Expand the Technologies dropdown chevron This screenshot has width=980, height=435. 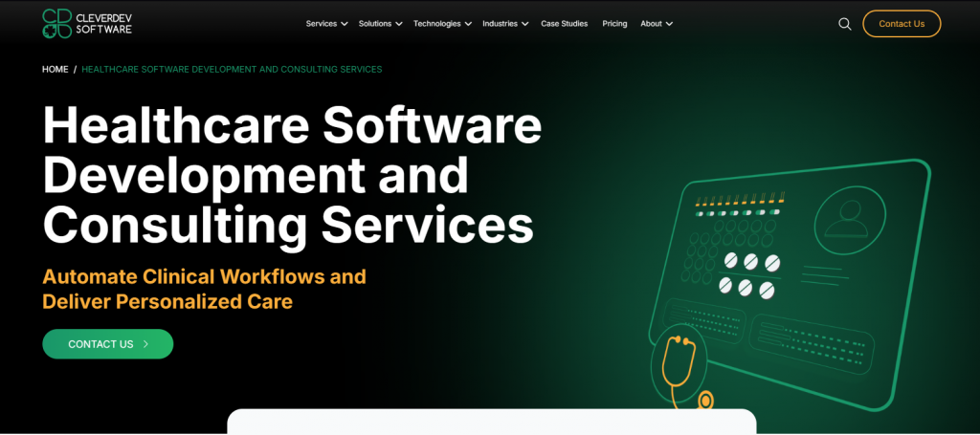click(x=468, y=24)
